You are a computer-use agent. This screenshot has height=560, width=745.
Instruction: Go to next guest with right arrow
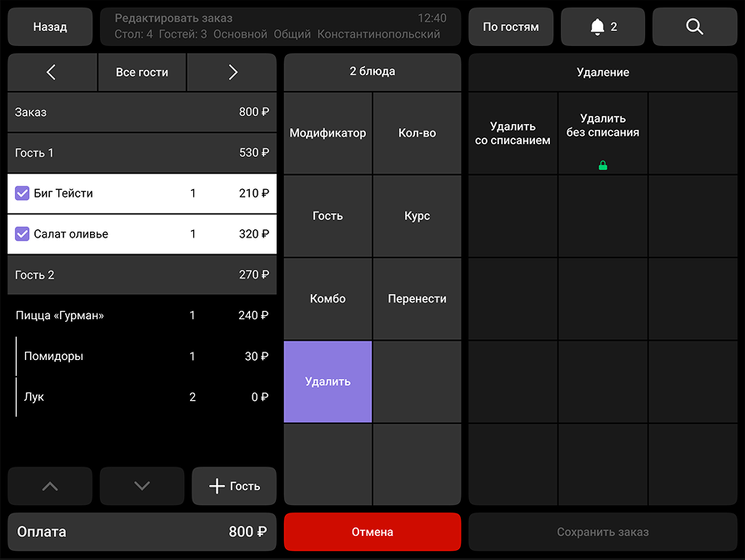(x=232, y=72)
